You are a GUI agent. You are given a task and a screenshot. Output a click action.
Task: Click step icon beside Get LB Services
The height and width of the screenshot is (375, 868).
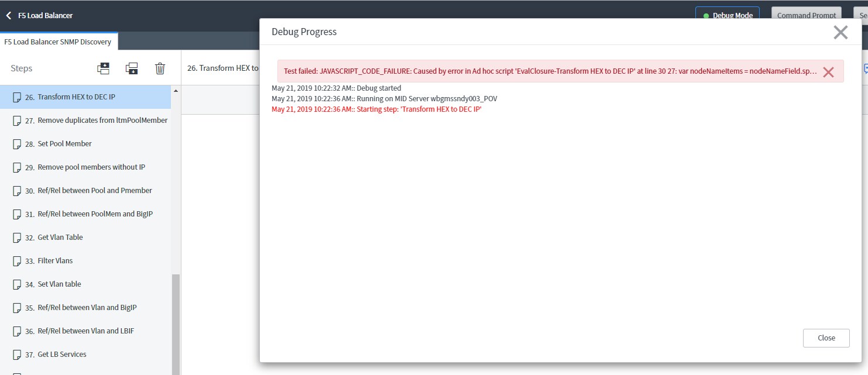(x=17, y=355)
